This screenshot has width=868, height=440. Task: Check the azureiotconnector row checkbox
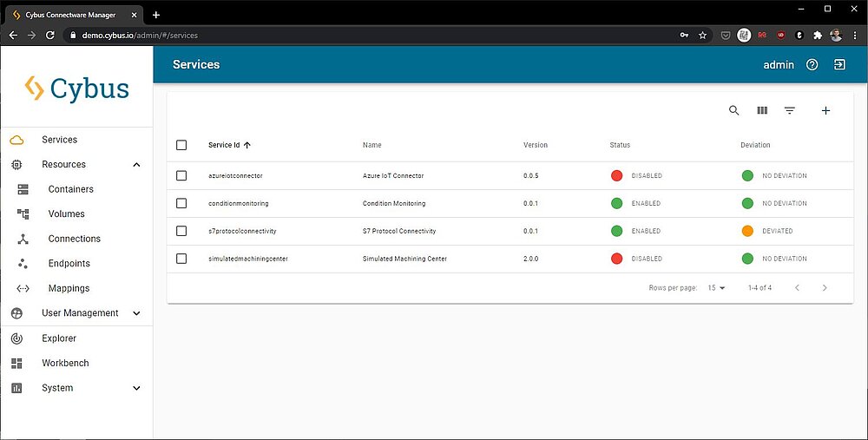click(181, 175)
